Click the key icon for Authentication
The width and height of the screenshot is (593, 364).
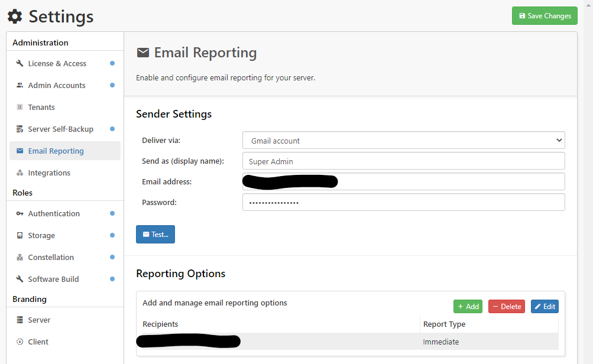click(20, 214)
